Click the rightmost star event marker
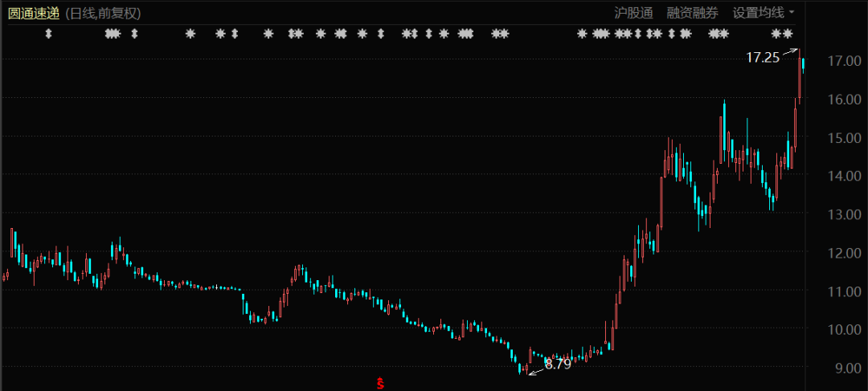 [x=788, y=34]
